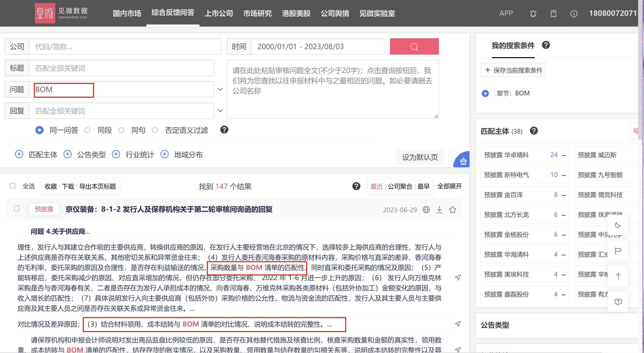Viewport: 644px width, 353px height.
Task: Click the flag icon in floating sidebar
Action: tap(618, 251)
